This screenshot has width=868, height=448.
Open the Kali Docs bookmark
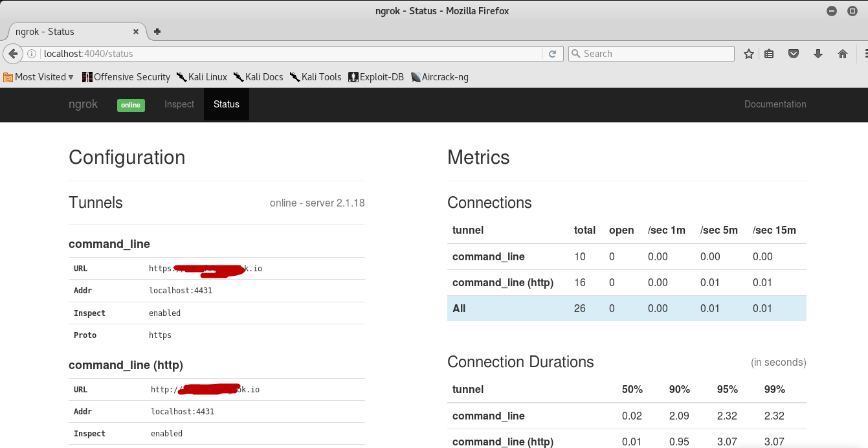click(258, 77)
